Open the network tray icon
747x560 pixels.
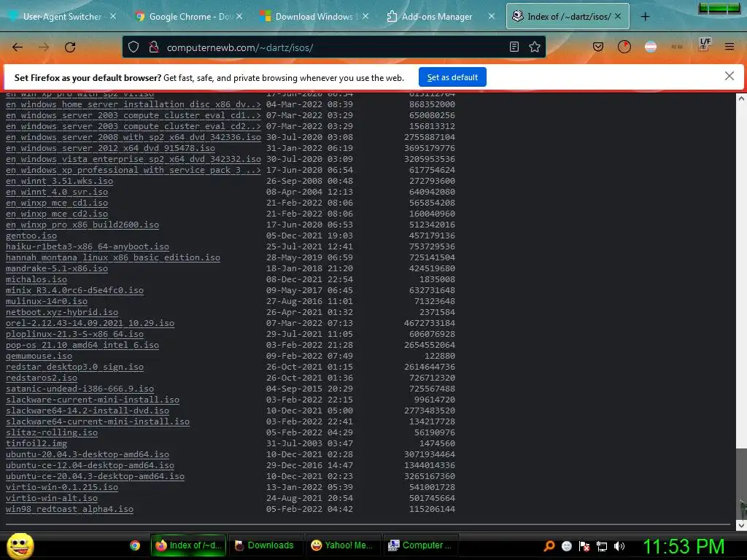click(x=602, y=546)
